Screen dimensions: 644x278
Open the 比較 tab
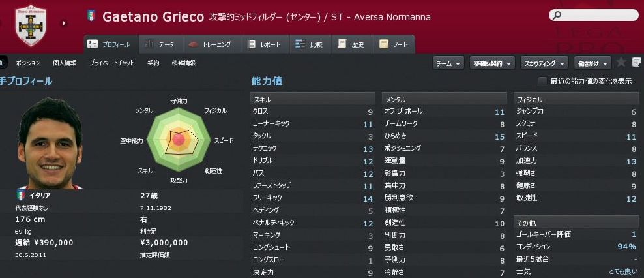[309, 44]
